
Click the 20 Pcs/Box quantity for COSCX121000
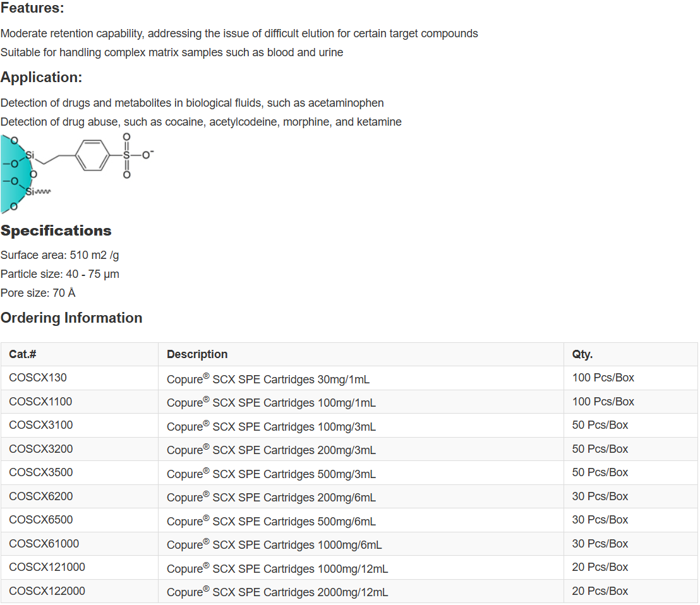click(600, 567)
